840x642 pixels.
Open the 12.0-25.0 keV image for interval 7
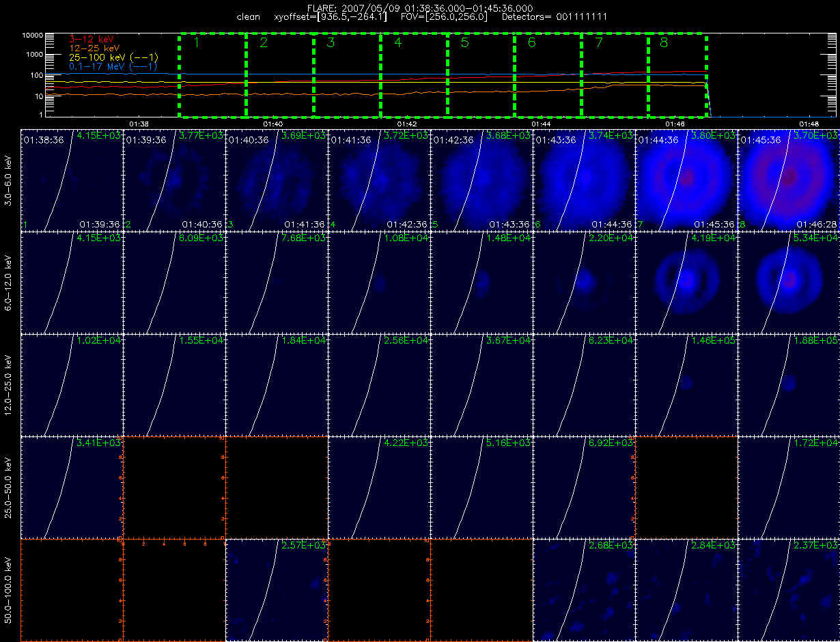686,385
